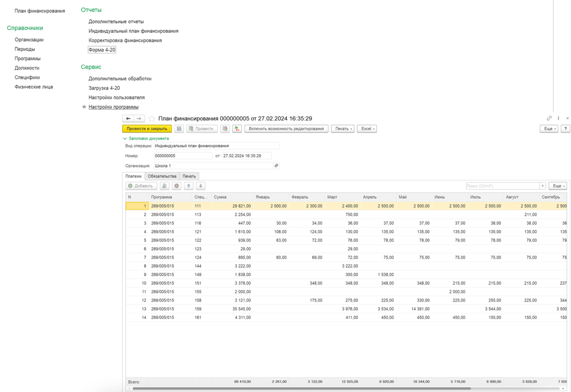Open the Форма 4-20 report
The height and width of the screenshot is (392, 571).
click(102, 50)
